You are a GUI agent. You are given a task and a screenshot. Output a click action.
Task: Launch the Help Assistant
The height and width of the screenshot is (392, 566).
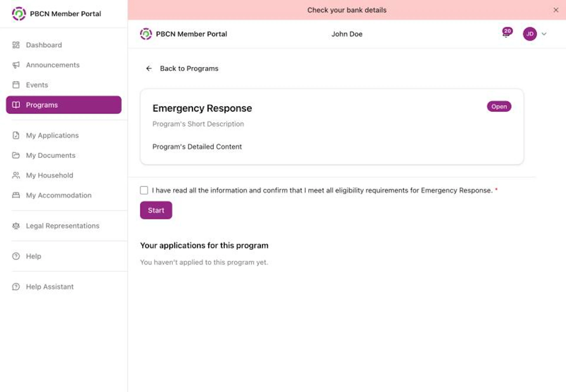[x=64, y=287]
